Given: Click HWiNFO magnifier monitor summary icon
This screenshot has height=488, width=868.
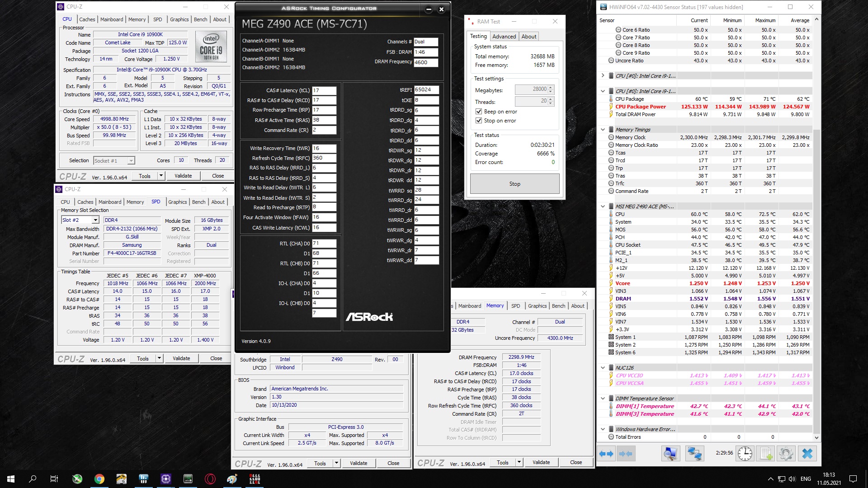Looking at the screenshot, I should coord(670,454).
